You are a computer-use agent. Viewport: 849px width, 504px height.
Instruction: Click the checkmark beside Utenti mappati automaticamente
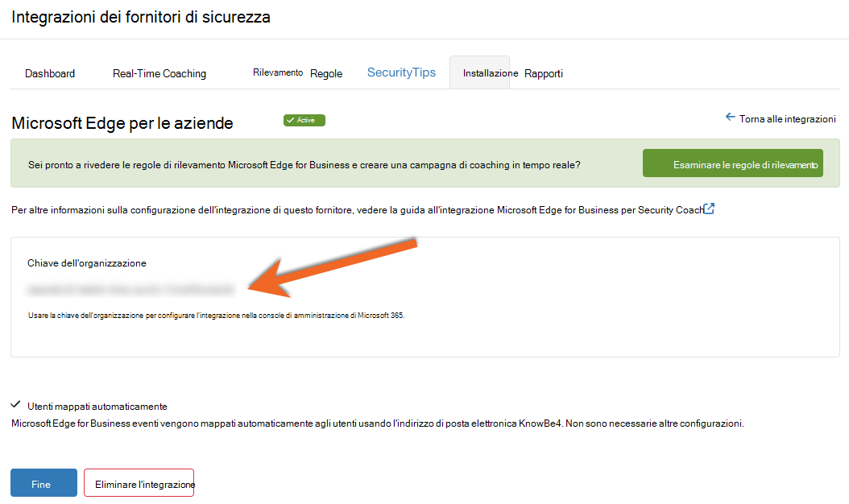point(15,404)
